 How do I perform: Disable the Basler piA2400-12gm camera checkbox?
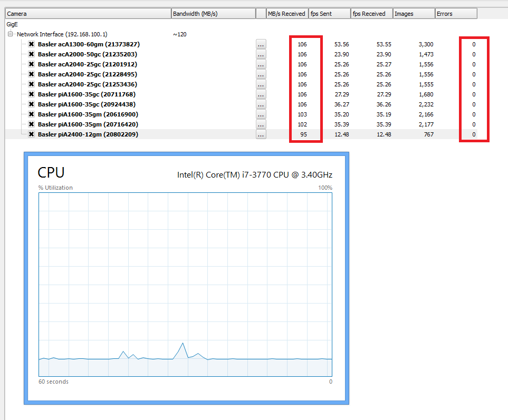[32, 134]
